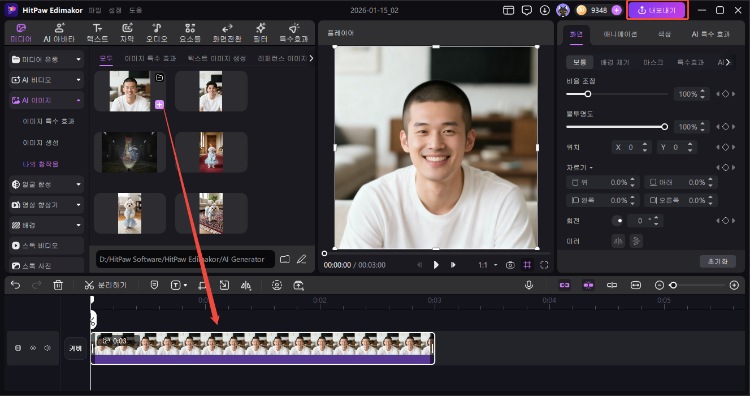Image resolution: width=750 pixels, height=396 pixels.
Task: Click the mirror flip timeline toolbar icon
Action: click(246, 286)
